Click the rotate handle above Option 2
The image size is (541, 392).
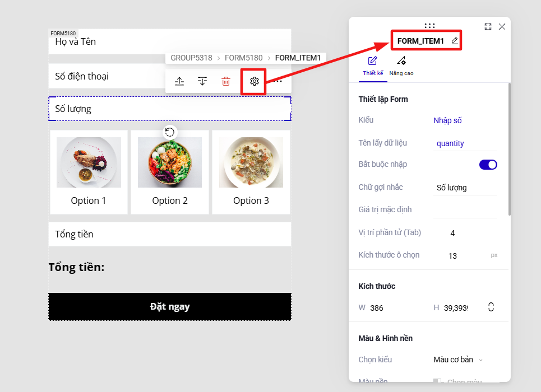169,132
